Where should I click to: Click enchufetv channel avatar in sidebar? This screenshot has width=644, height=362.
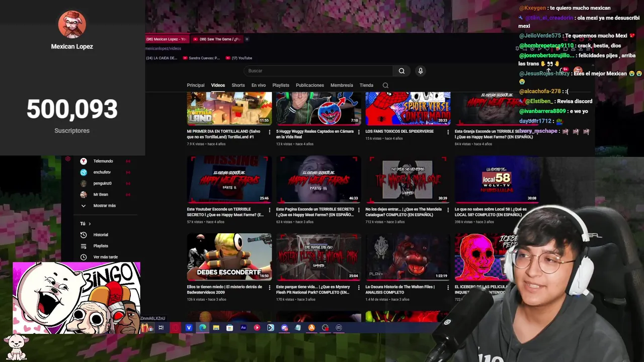pyautogui.click(x=84, y=172)
